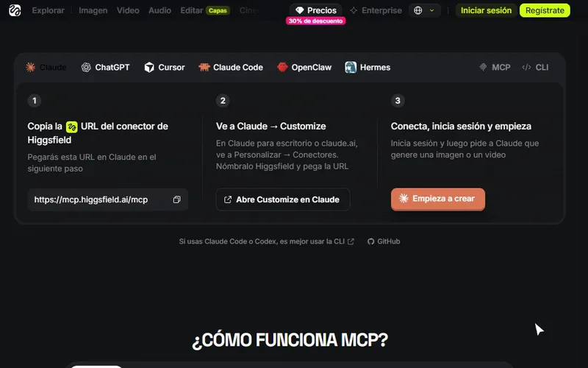Click the Claude starburst tab icon
This screenshot has width=588, height=368.
tap(30, 67)
